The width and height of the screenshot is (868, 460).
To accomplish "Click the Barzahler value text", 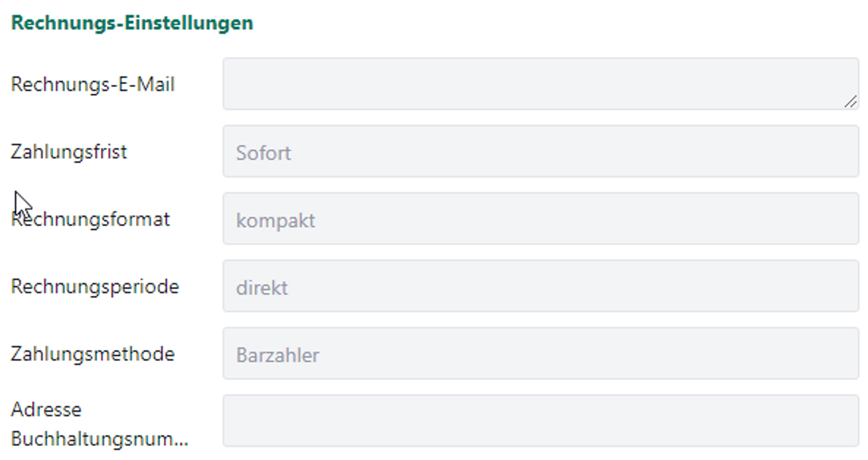I will pos(277,355).
